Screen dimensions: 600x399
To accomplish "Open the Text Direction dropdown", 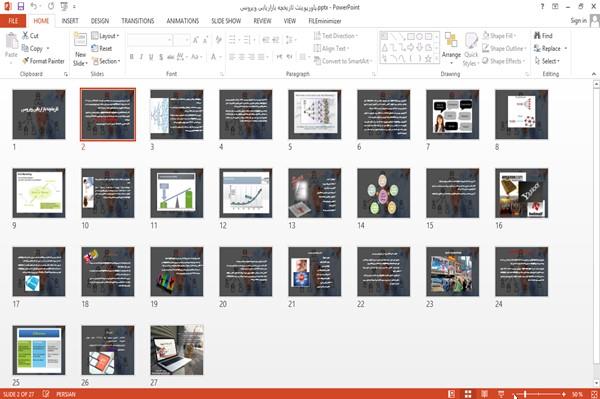I will 336,36.
